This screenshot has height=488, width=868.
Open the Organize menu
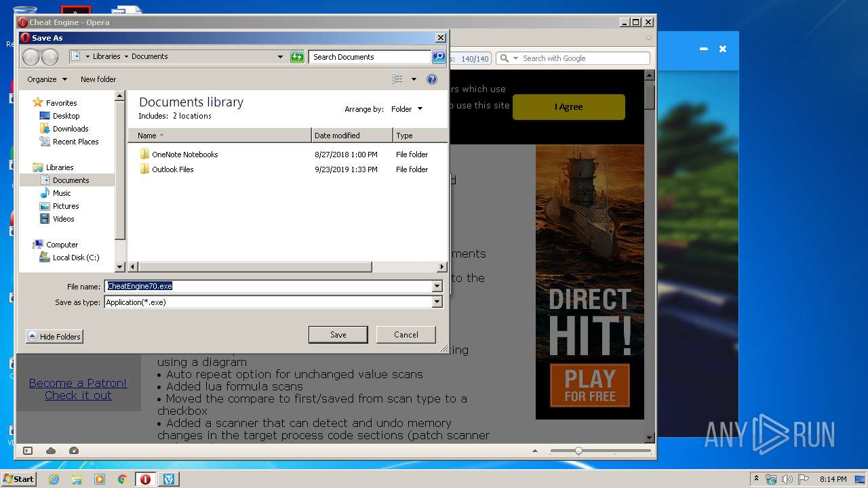[x=47, y=79]
